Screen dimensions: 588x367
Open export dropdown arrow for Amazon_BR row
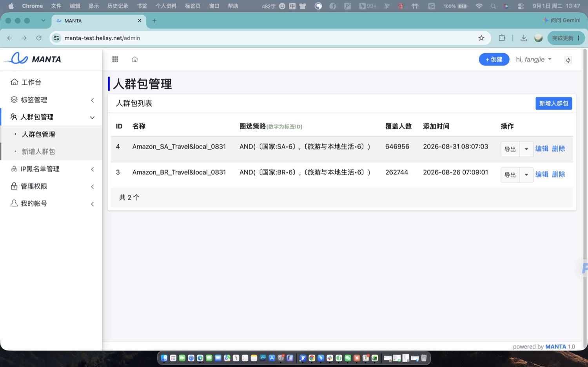[x=526, y=175]
